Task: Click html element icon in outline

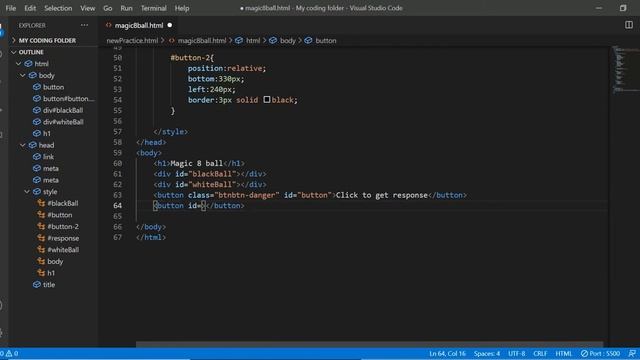Action: click(x=28, y=64)
